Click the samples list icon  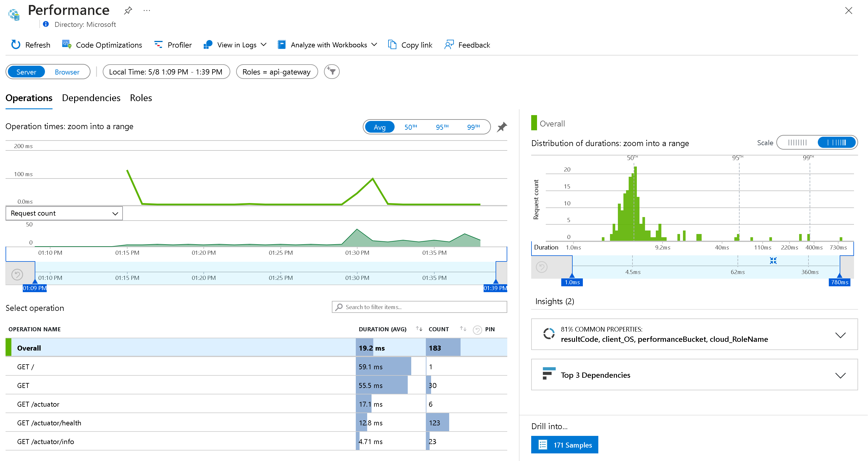[543, 444]
